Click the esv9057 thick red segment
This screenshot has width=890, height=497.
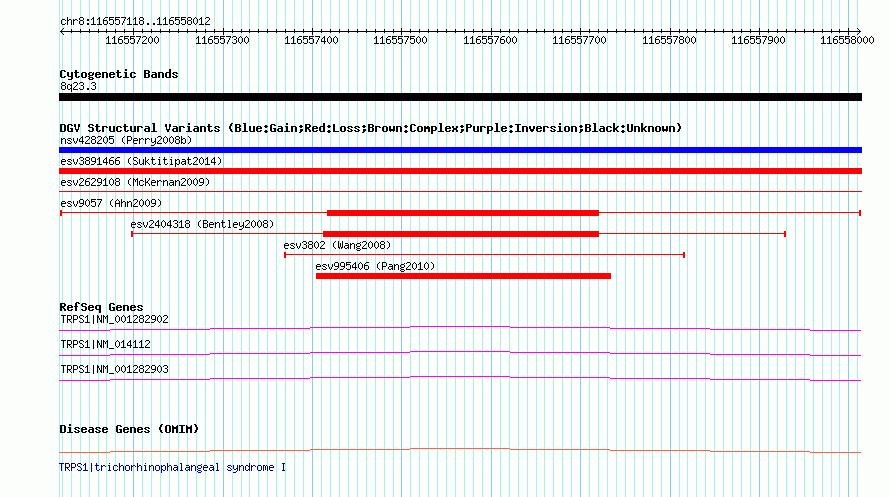tap(463, 213)
